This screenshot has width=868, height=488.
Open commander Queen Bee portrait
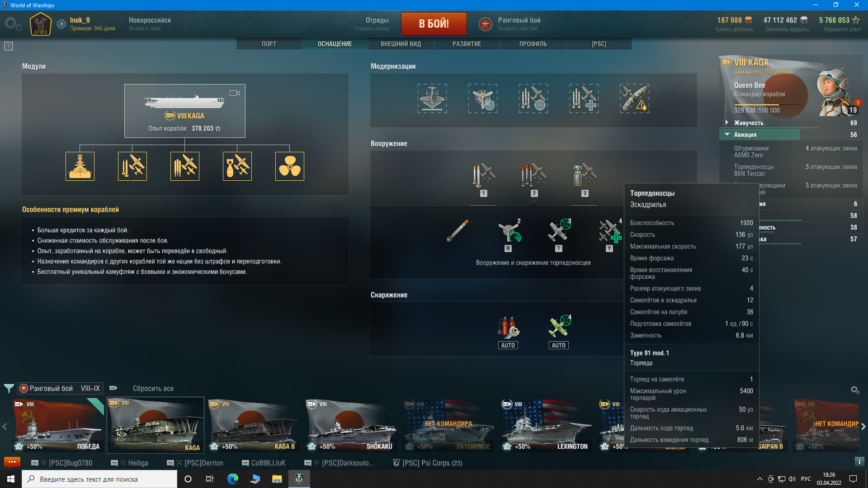pyautogui.click(x=835, y=92)
